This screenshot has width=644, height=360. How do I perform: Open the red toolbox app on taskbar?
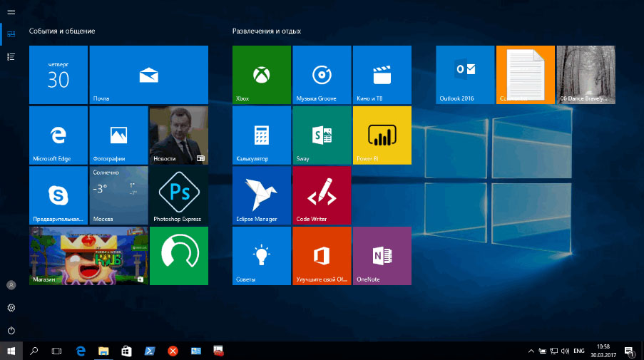(x=218, y=351)
